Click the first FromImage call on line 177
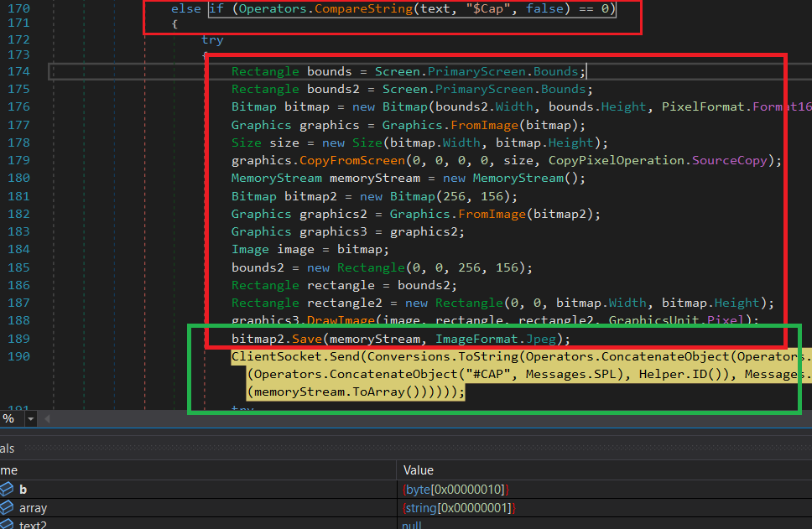 click(x=484, y=125)
